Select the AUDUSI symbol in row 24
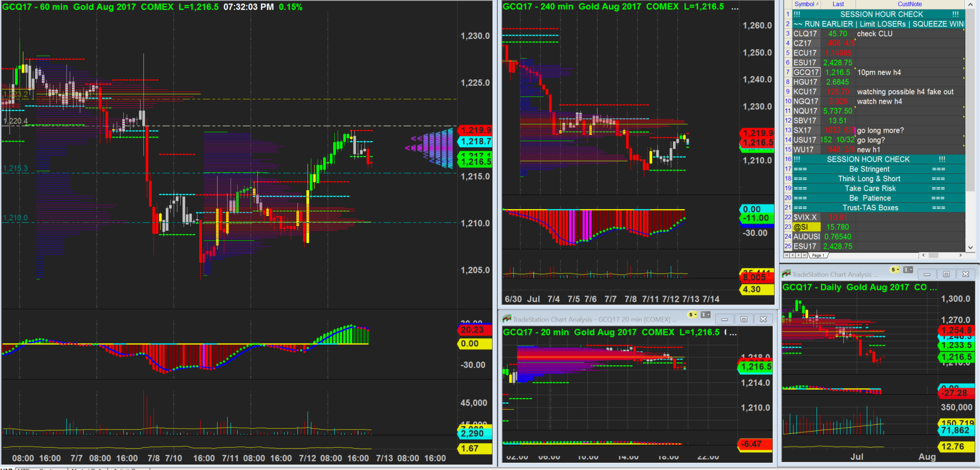 coord(806,237)
